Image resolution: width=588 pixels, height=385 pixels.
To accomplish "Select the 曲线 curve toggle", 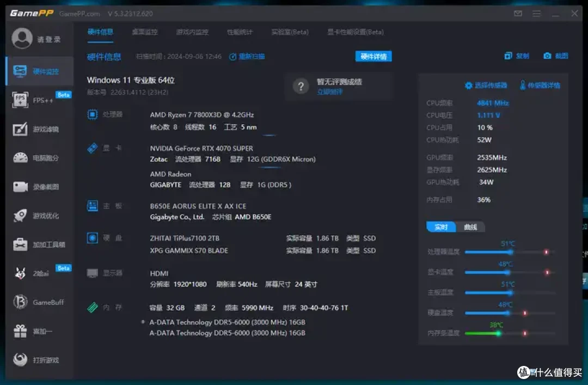I will 470,227.
